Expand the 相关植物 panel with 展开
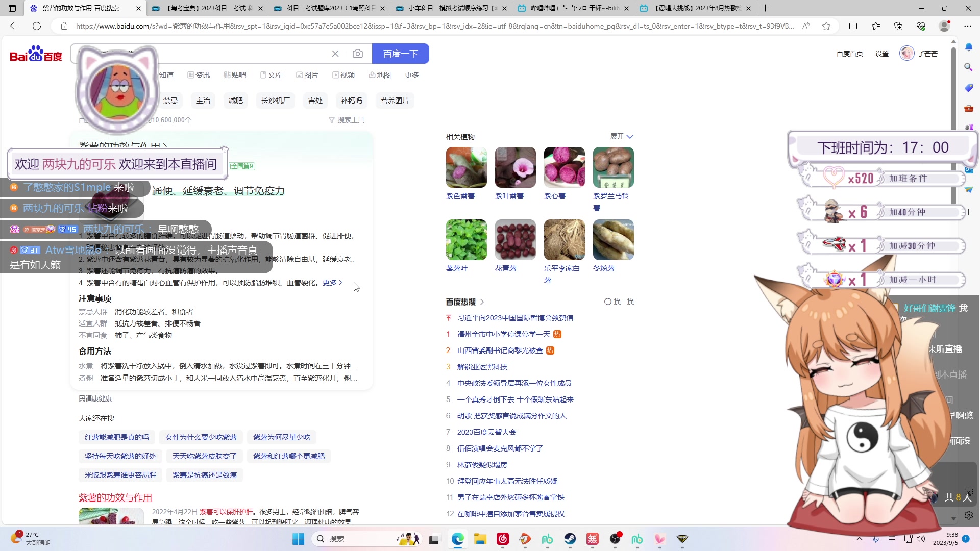 click(x=622, y=136)
